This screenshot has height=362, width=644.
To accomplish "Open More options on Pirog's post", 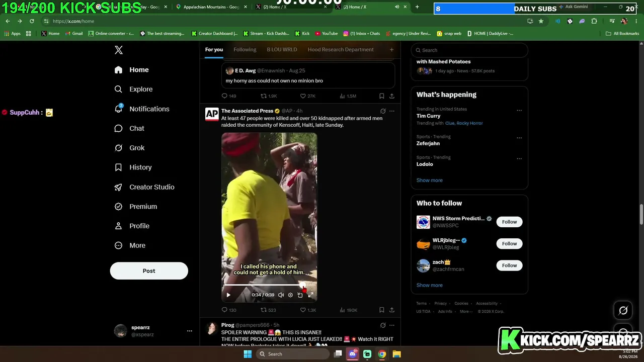I will [x=392, y=325].
